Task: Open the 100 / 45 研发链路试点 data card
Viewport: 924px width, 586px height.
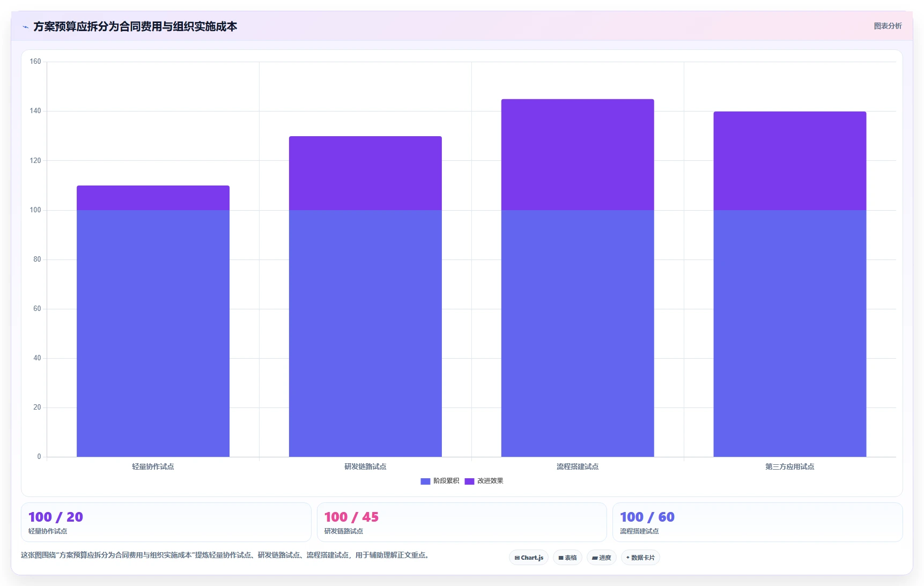Action: coord(462,522)
